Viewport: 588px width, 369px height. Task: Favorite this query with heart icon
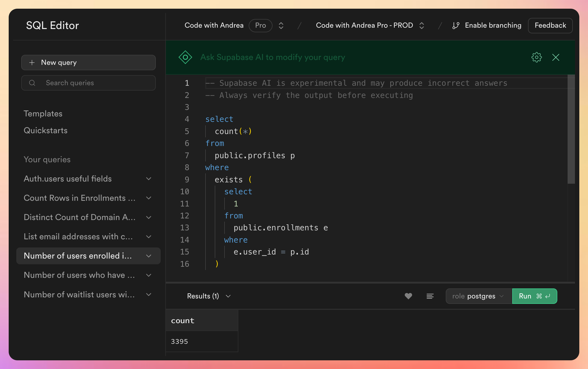pyautogui.click(x=408, y=296)
